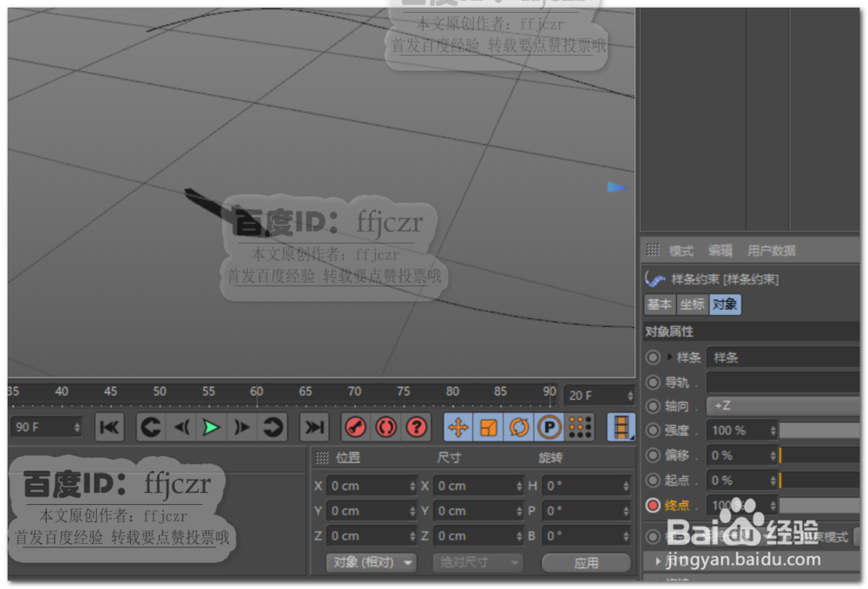Click position X 0 cm field
The width and height of the screenshot is (868, 589).
pos(371,486)
